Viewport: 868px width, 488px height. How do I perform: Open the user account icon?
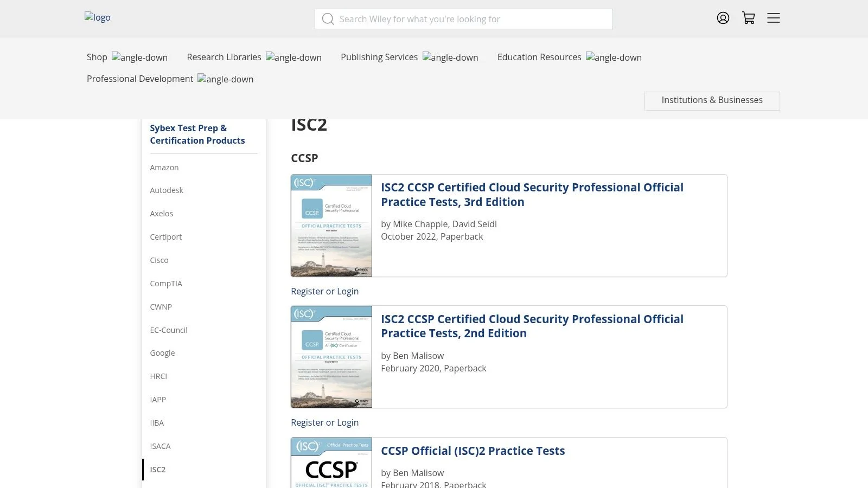pos(723,18)
